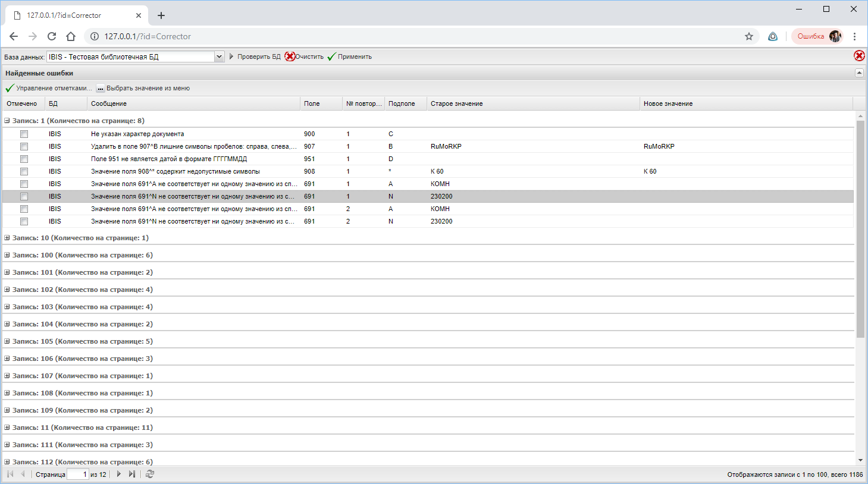Go to next page arrow in pager
868x484 pixels.
pyautogui.click(x=119, y=474)
